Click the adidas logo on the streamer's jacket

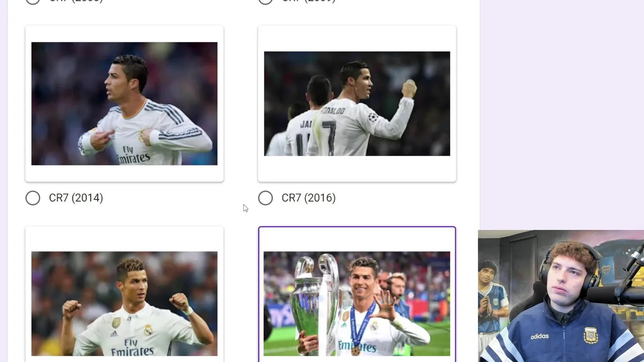pos(539,336)
